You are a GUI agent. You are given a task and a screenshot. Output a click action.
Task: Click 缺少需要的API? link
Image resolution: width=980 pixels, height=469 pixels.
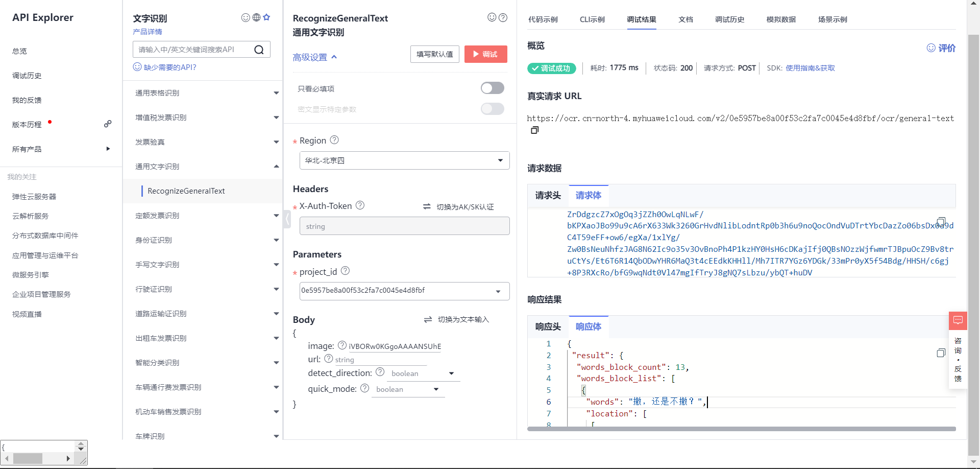(165, 67)
